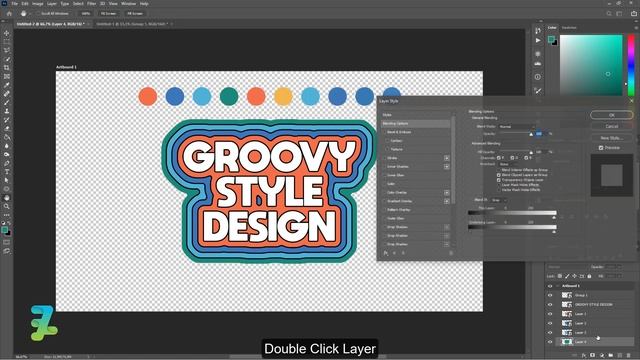Open the File menu
The height and width of the screenshot is (360, 640).
click(x=15, y=4)
